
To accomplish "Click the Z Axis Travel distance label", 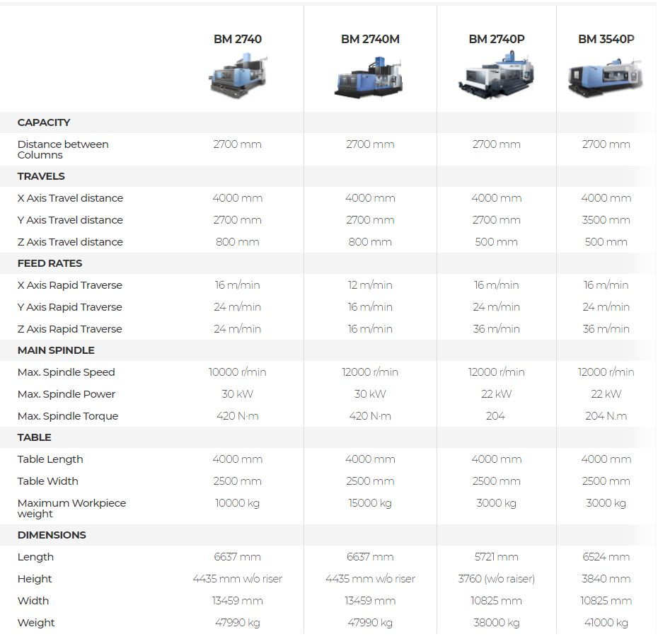I will pos(70,242).
